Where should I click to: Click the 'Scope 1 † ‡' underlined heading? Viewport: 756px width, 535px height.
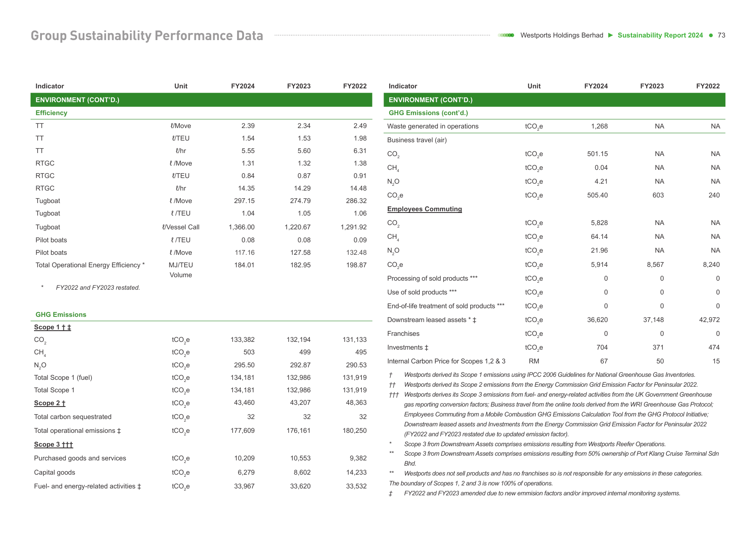pos(53,327)
